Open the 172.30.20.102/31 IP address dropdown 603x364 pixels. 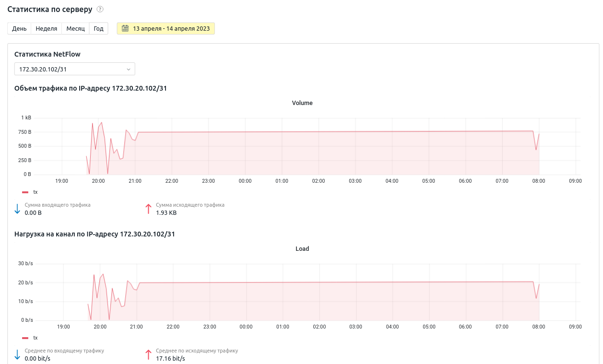74,69
